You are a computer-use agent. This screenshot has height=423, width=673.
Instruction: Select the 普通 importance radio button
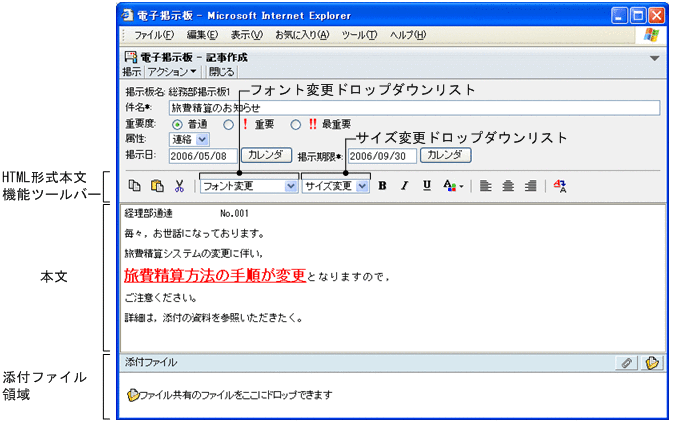[177, 125]
